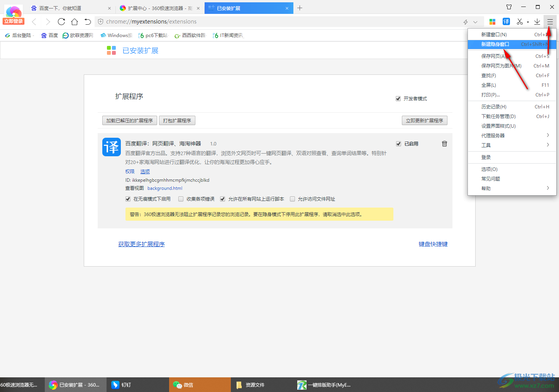
Task: Click 加载已解压的扩展程序 button
Action: [x=130, y=120]
